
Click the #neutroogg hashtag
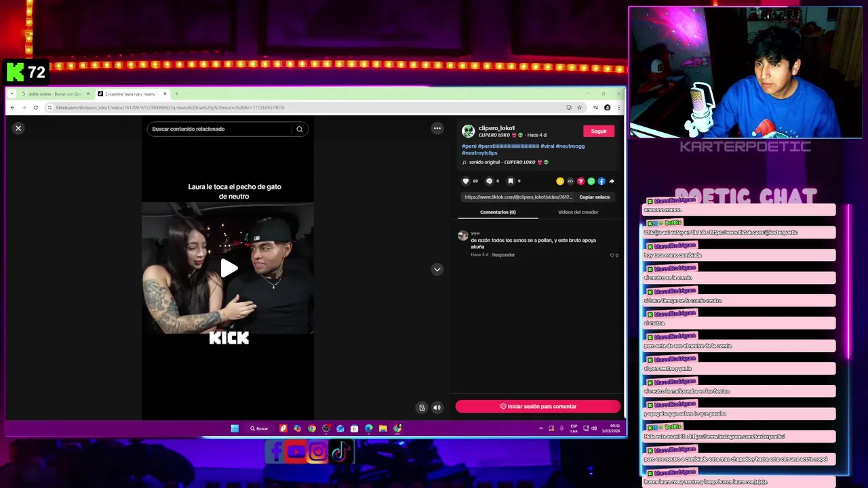tap(570, 146)
